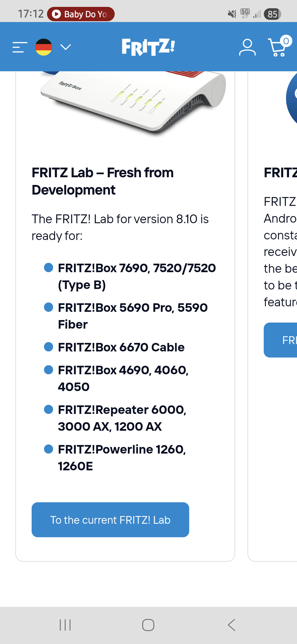The image size is (297, 644).
Task: Open the user account icon
Action: [247, 47]
